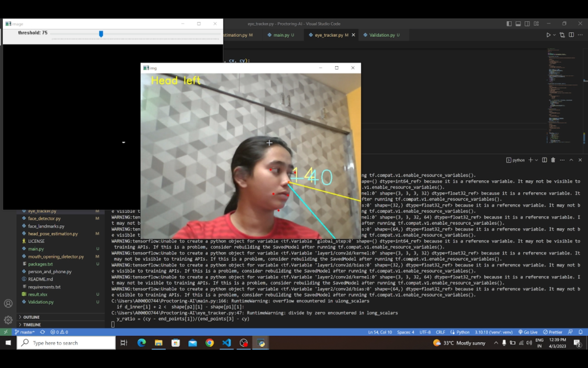Image resolution: width=588 pixels, height=368 pixels.
Task: Adjust the threshold slider handle
Action: click(x=101, y=34)
